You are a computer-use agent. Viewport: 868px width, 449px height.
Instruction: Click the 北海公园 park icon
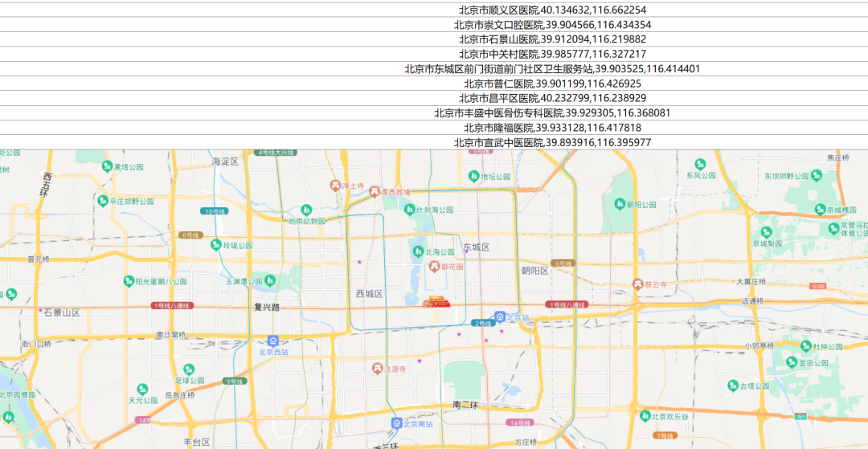418,252
